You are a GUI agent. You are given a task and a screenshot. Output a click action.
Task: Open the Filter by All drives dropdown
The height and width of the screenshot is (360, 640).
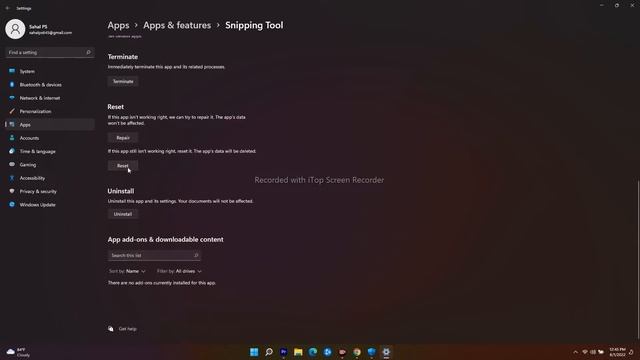179,271
